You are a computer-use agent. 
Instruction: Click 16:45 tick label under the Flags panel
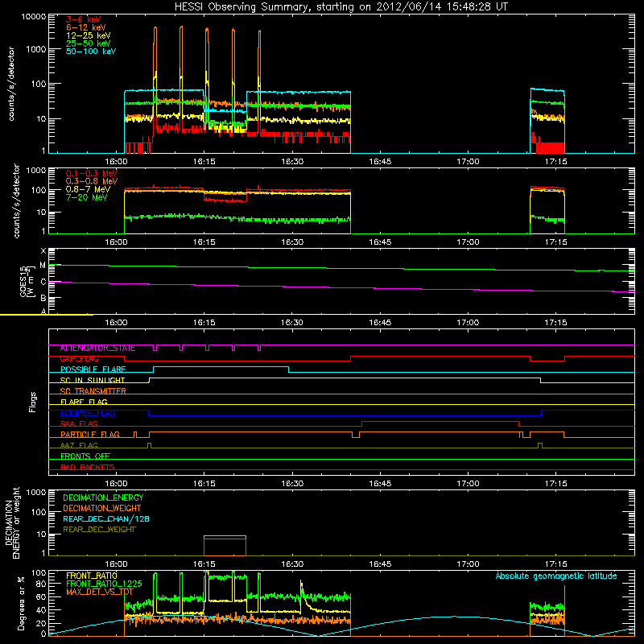[380, 484]
